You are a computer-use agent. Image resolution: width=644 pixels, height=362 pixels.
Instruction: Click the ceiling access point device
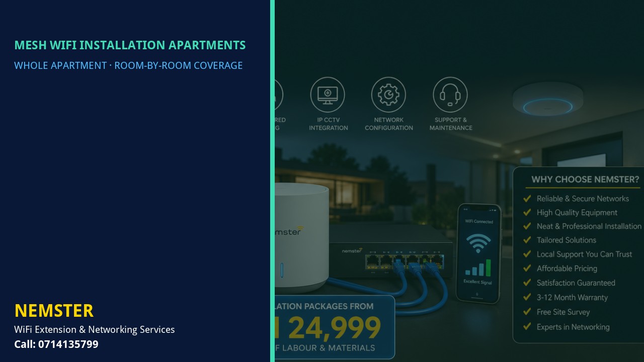click(548, 99)
